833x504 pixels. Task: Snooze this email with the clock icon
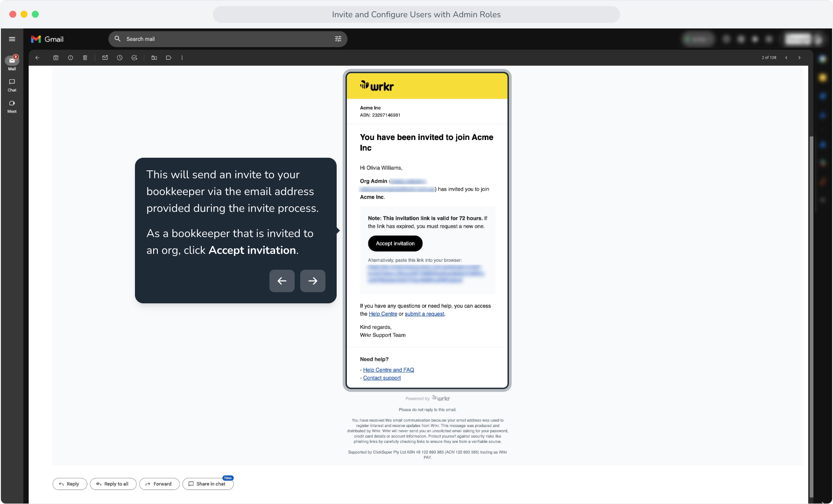click(120, 58)
